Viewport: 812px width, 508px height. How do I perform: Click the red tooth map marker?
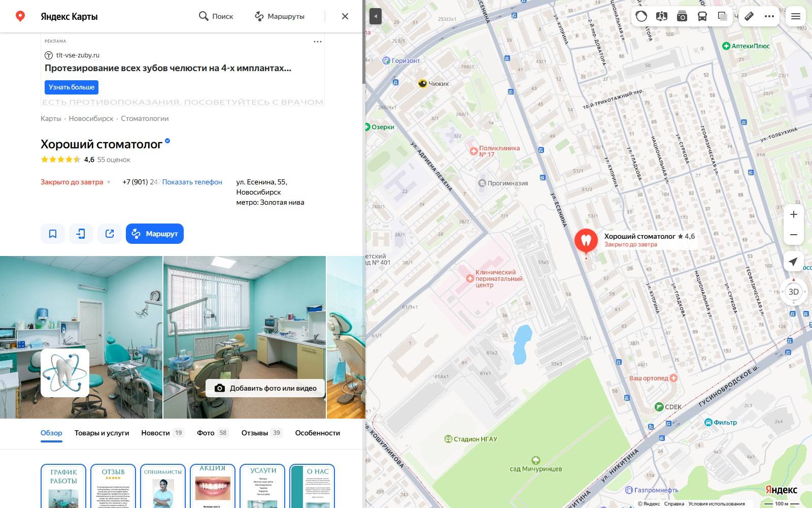click(x=586, y=241)
